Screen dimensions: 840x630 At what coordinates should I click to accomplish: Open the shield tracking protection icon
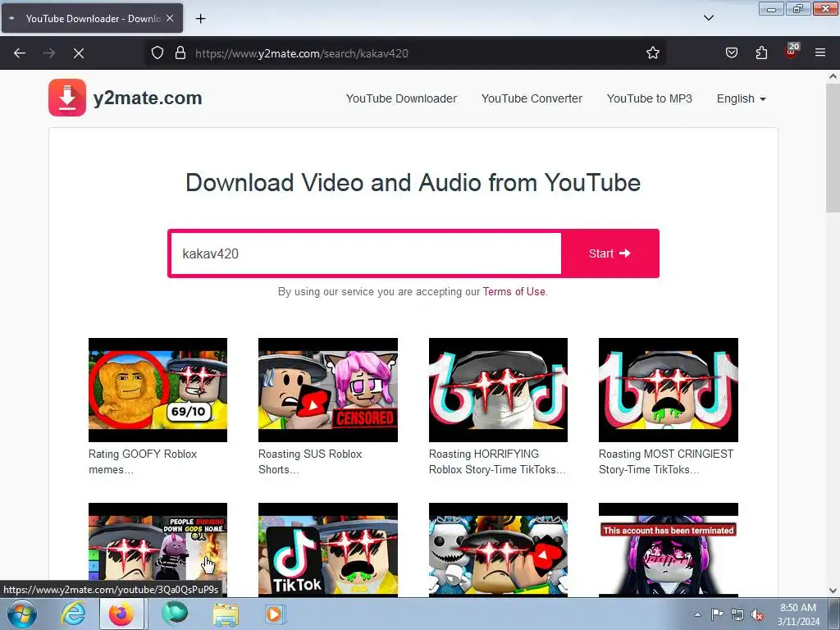[157, 53]
